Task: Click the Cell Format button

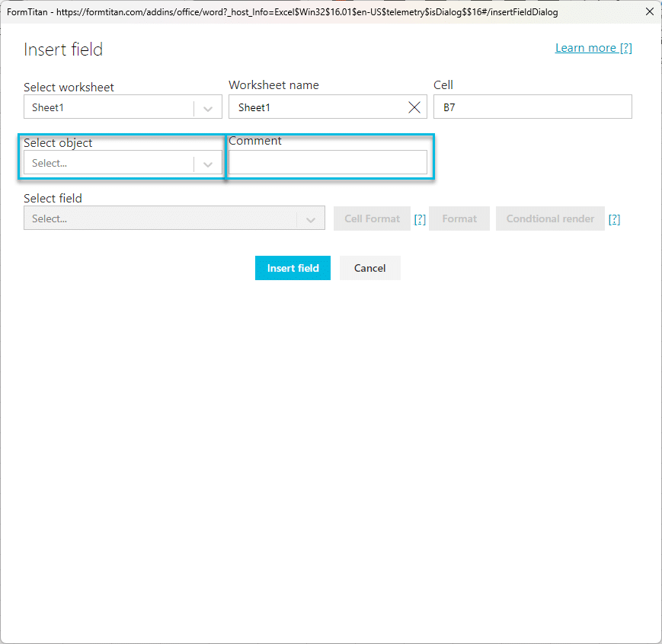Action: pyautogui.click(x=372, y=218)
